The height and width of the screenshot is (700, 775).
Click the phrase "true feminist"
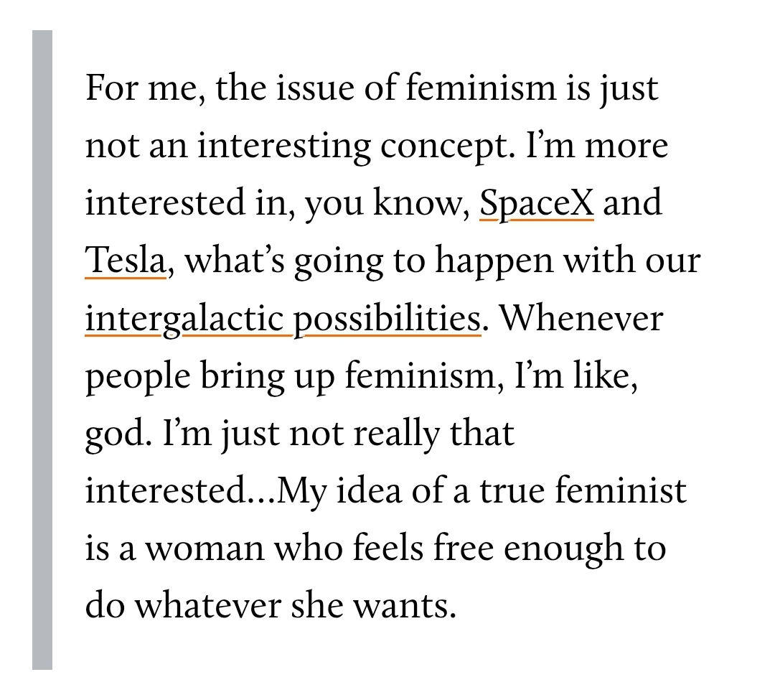pyautogui.click(x=583, y=490)
